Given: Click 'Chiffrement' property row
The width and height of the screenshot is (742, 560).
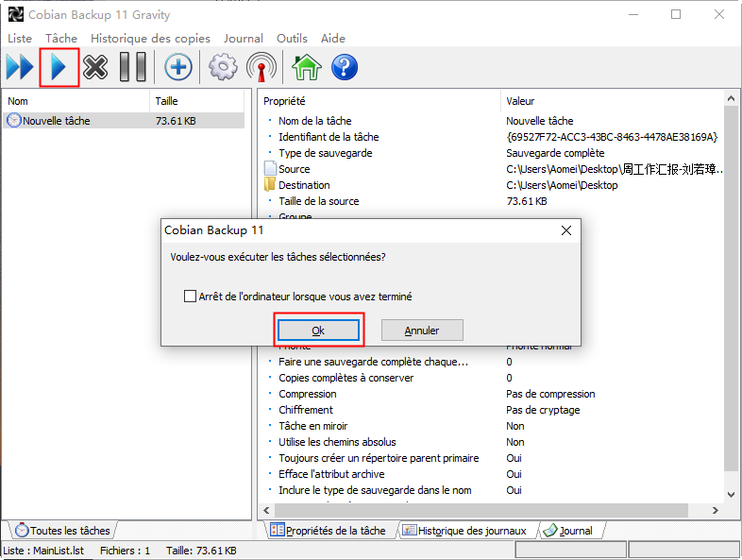Looking at the screenshot, I should click(x=306, y=410).
